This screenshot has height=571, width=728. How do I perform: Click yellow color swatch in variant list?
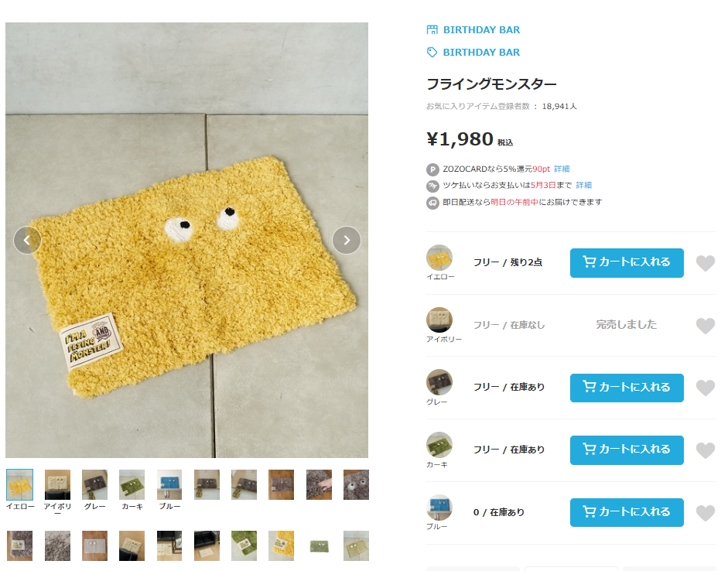(x=439, y=258)
